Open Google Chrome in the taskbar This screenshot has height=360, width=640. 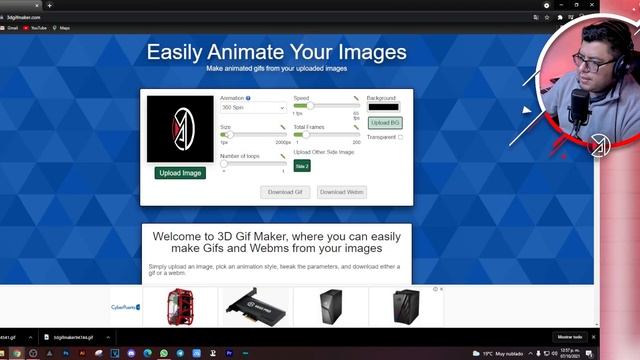pos(17,353)
